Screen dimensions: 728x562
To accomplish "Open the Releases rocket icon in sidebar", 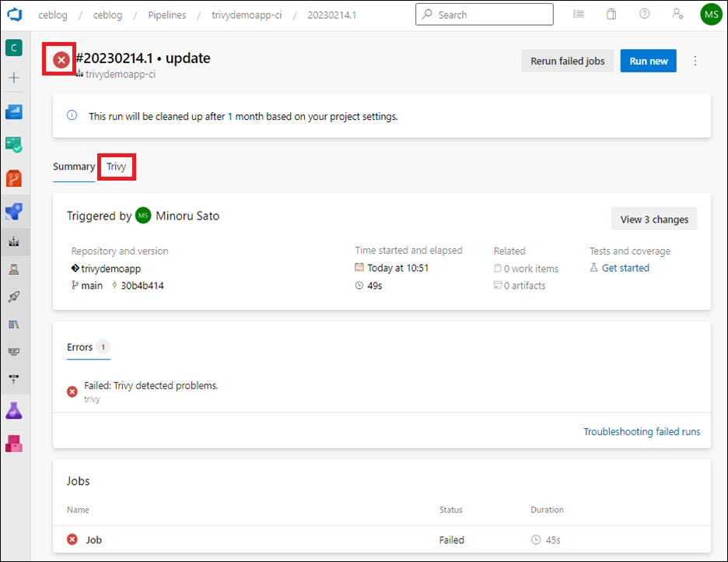I will (14, 297).
